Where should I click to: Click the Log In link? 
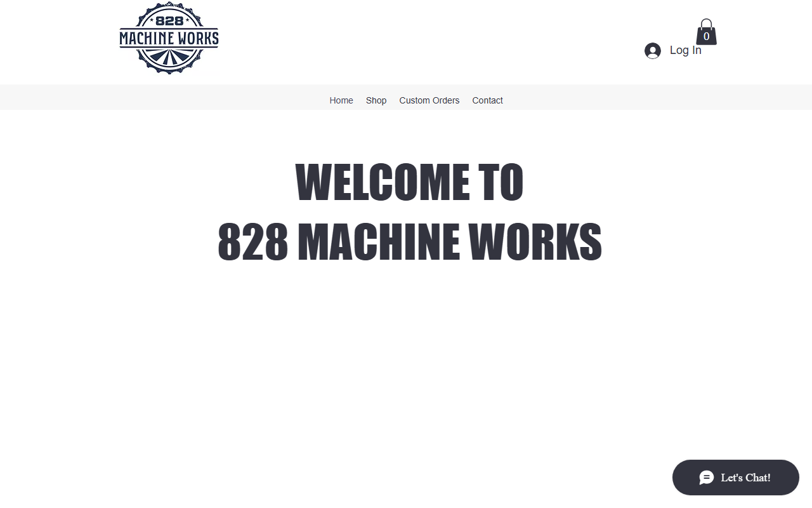pos(686,50)
